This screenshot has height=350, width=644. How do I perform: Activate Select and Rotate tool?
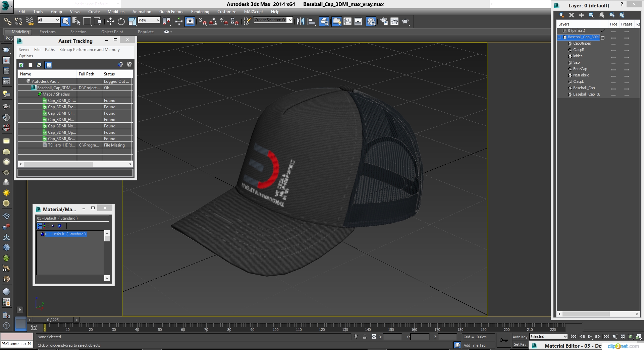point(121,21)
